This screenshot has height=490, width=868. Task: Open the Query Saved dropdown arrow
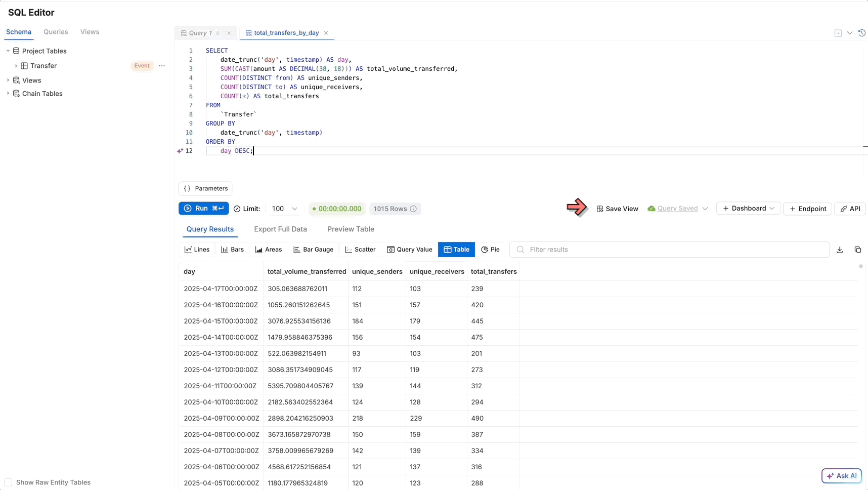(705, 209)
